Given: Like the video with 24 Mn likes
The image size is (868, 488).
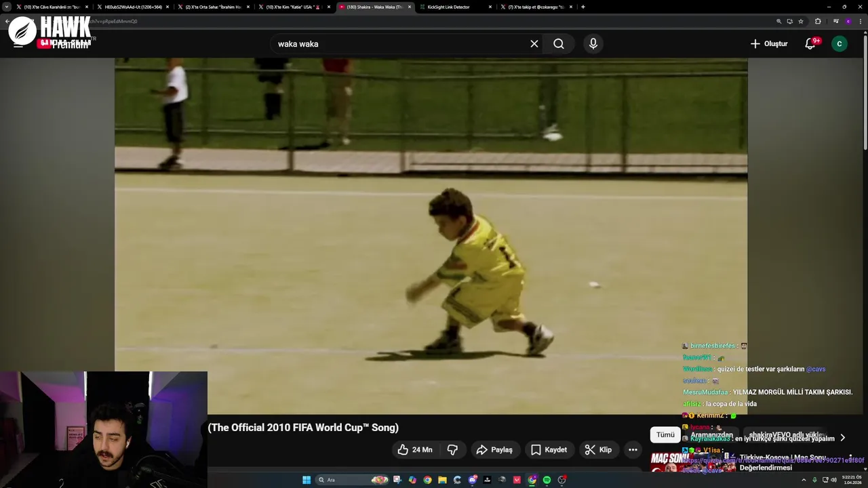Looking at the screenshot, I should pyautogui.click(x=415, y=449).
